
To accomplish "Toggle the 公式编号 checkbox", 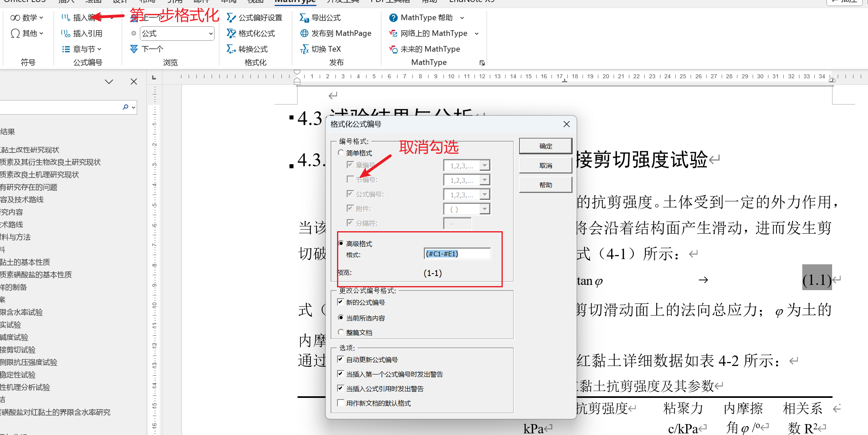I will (x=350, y=193).
